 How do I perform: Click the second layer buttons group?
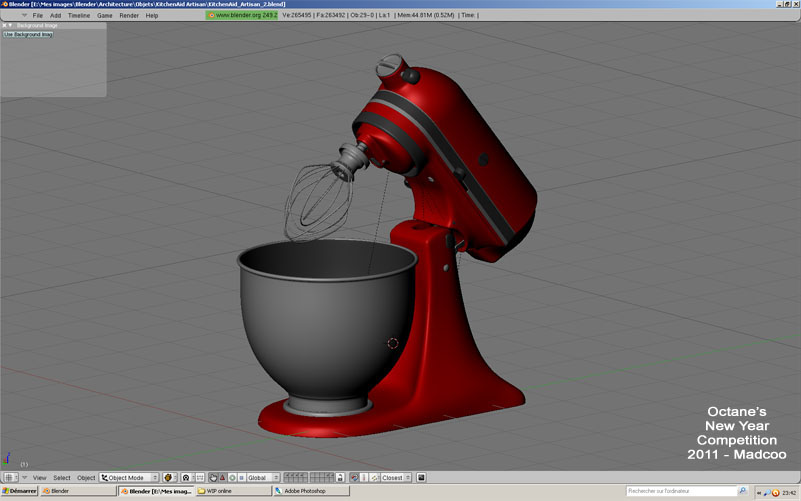coord(322,478)
